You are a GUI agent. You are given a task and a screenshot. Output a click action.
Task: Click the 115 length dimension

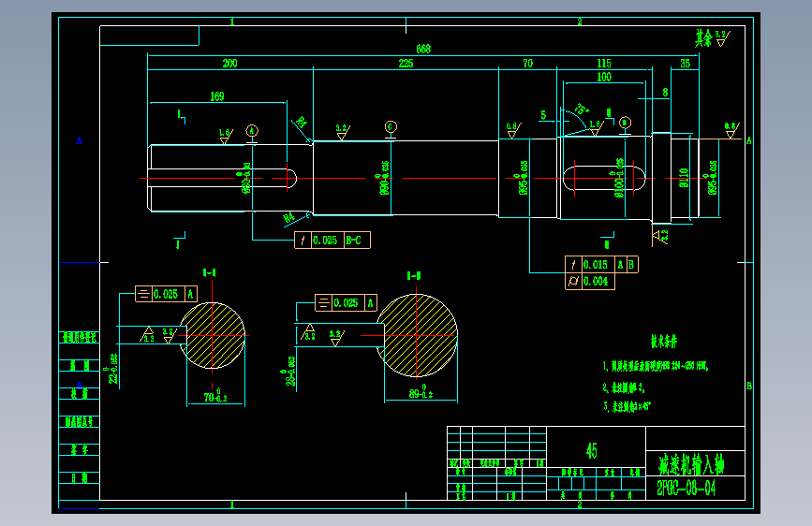point(604,63)
